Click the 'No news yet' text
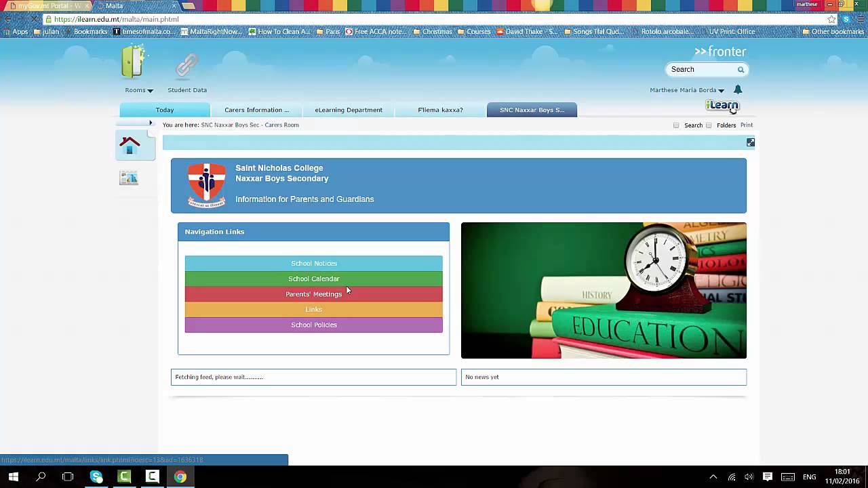 tap(482, 377)
